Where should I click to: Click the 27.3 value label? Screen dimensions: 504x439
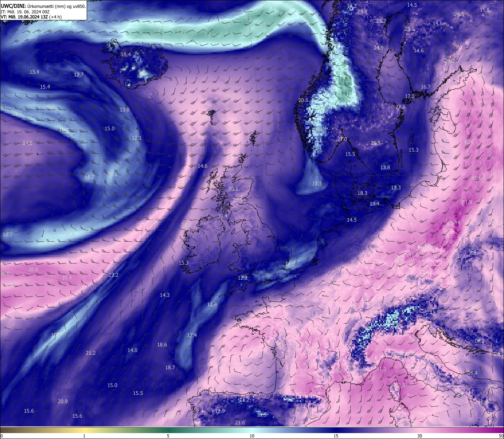(400, 107)
